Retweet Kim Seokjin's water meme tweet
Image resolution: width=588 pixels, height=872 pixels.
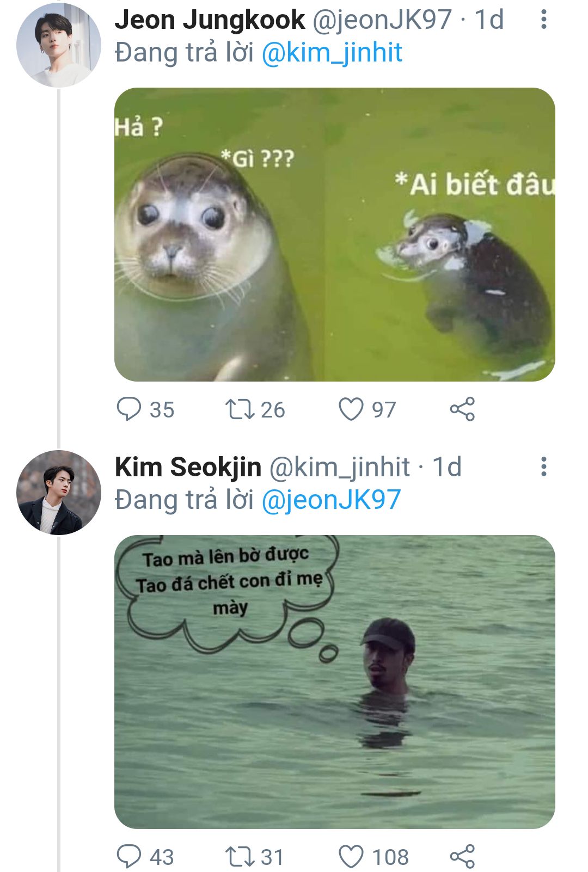240,856
